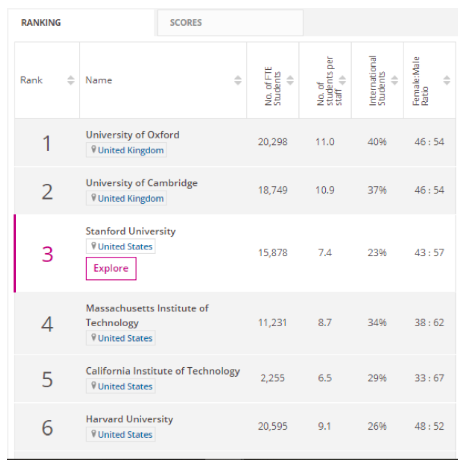Sort by International Students arrows
Screen dimensions: 463x468
(x=394, y=80)
